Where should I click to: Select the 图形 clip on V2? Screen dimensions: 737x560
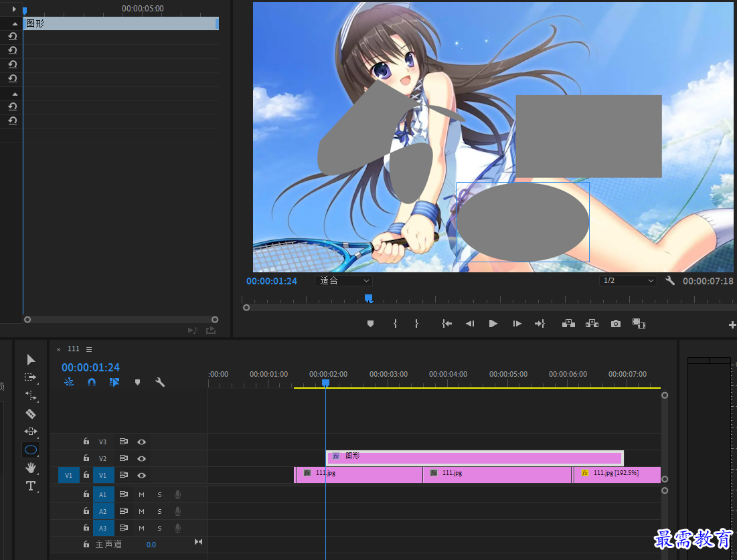point(475,458)
